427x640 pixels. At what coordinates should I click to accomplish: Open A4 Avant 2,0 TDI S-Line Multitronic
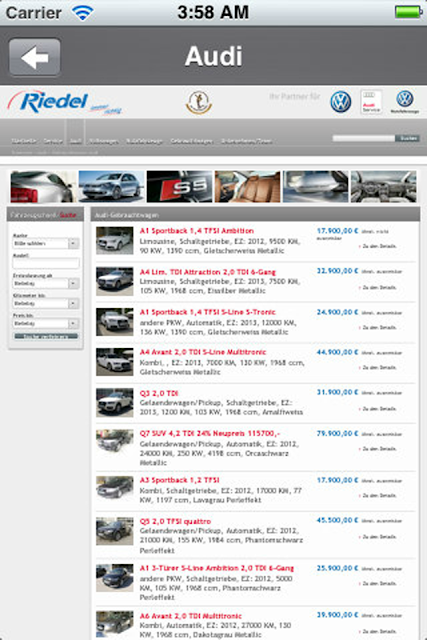[203, 352]
